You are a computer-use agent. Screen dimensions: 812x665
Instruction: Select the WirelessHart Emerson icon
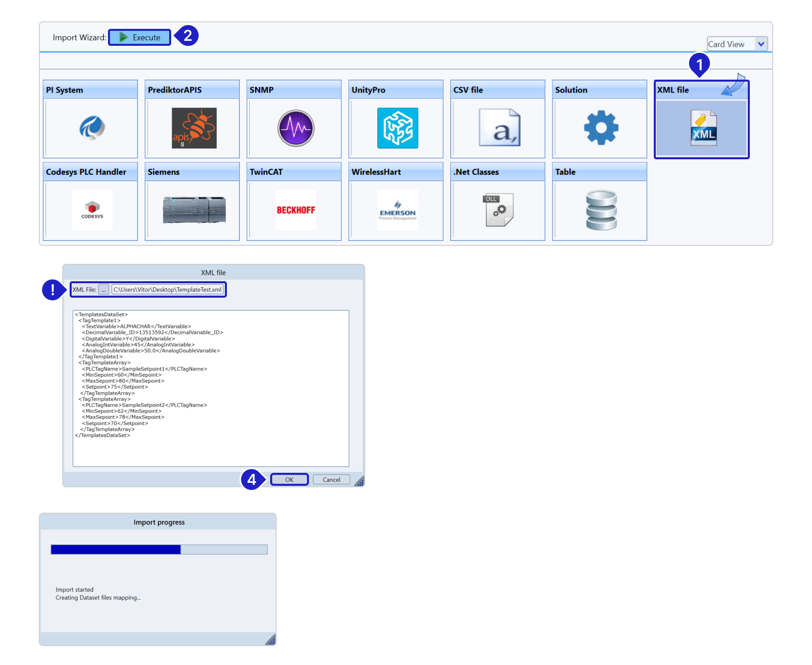coord(398,210)
